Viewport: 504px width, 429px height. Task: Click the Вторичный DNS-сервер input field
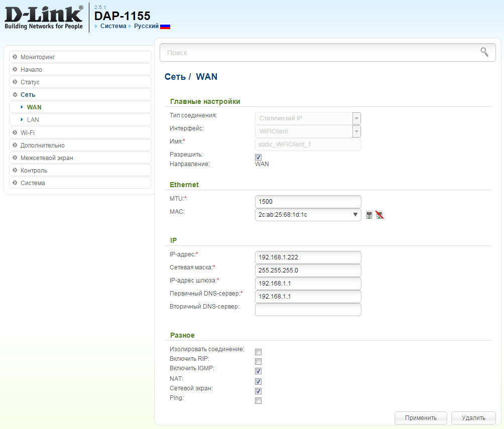point(308,310)
